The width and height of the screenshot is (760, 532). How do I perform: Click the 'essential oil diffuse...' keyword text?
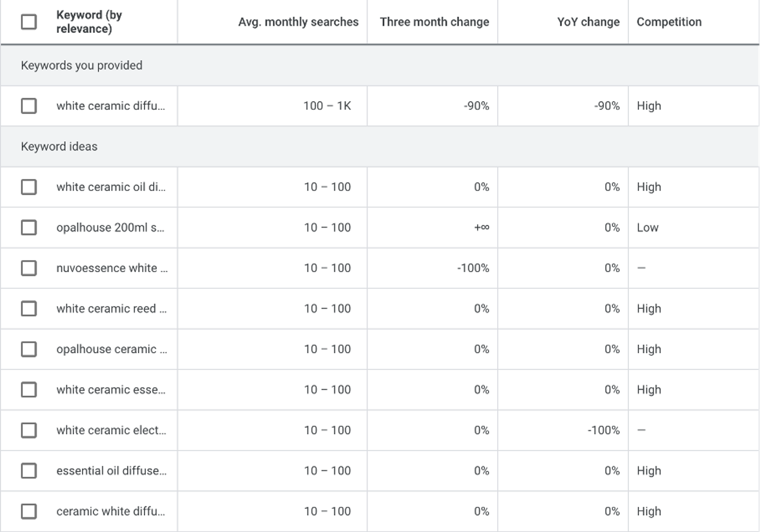click(x=111, y=471)
